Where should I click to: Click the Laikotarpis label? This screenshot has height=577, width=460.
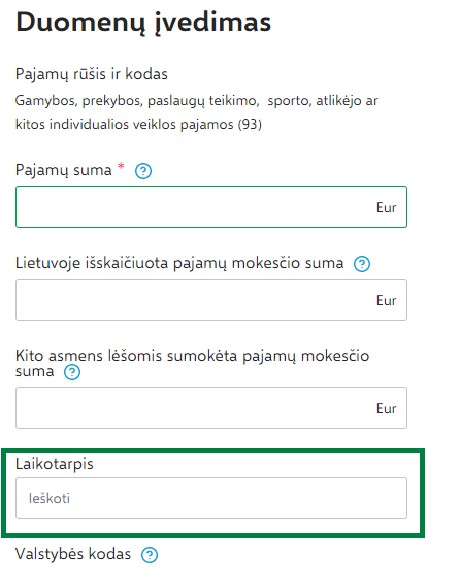coord(54,464)
